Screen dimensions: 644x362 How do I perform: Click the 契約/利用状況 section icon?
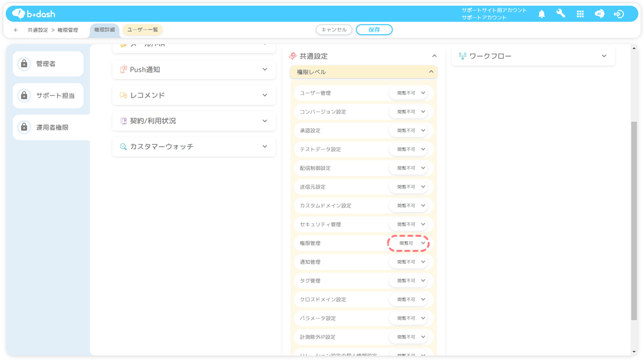coord(123,121)
